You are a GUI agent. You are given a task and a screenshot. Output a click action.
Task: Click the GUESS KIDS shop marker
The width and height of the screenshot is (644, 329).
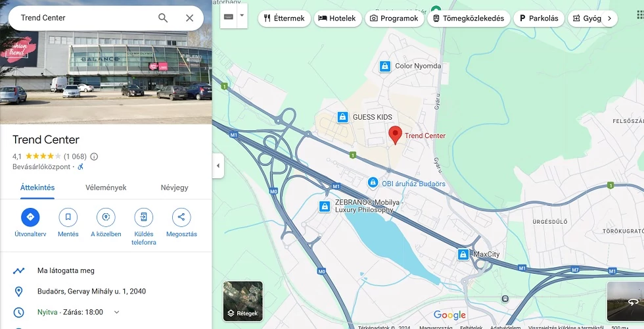pos(342,117)
